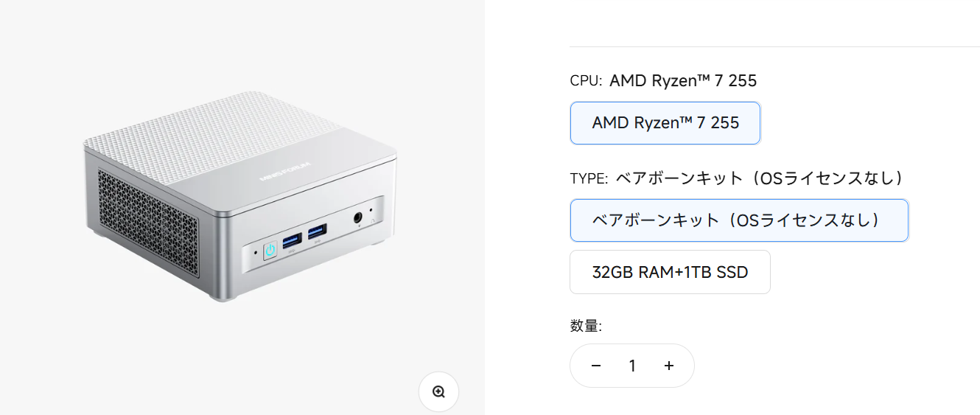
Task: Increase quantity with the plus button
Action: pos(669,366)
